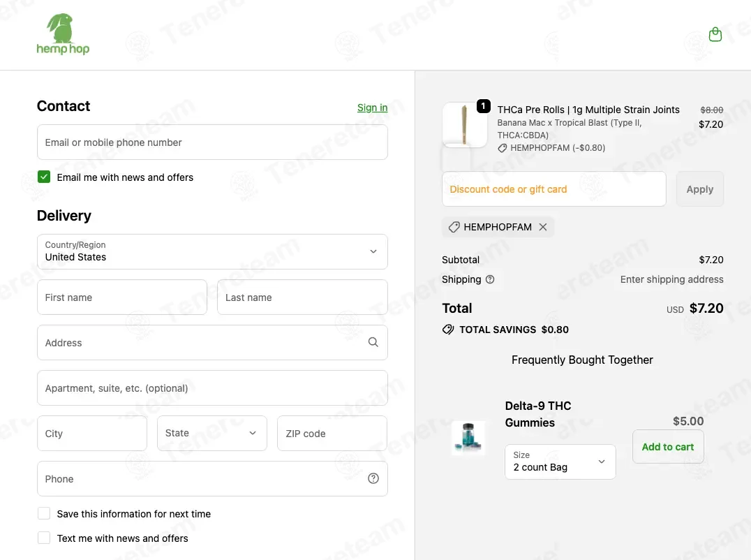This screenshot has width=751, height=560.
Task: Click the Apply discount button
Action: tap(699, 189)
